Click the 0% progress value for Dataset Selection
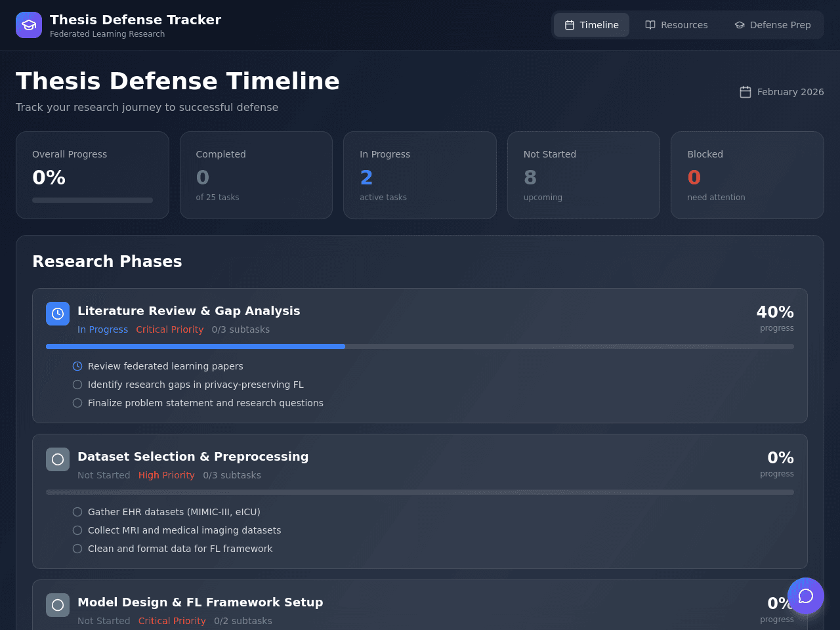 781,457
